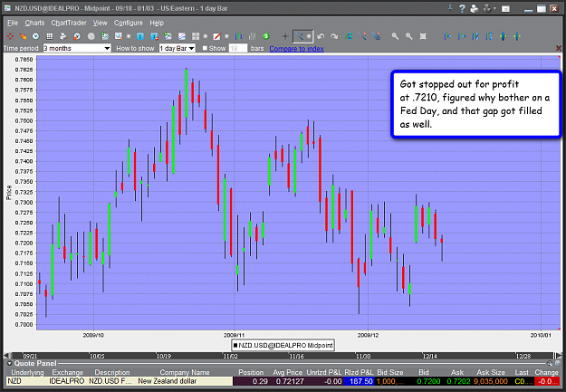Viewport: 566px width, 392px height.
Task: Click the blue T text icon
Action: click(140, 36)
